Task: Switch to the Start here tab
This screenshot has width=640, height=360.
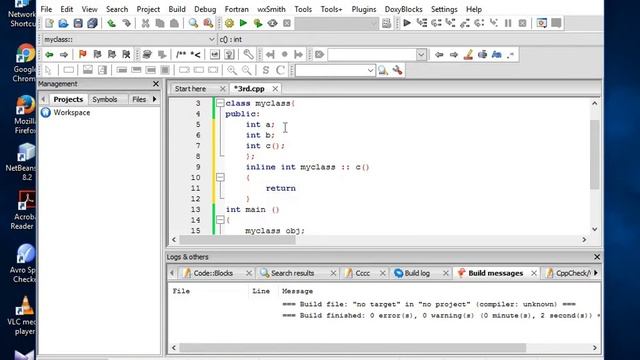Action: pos(190,89)
